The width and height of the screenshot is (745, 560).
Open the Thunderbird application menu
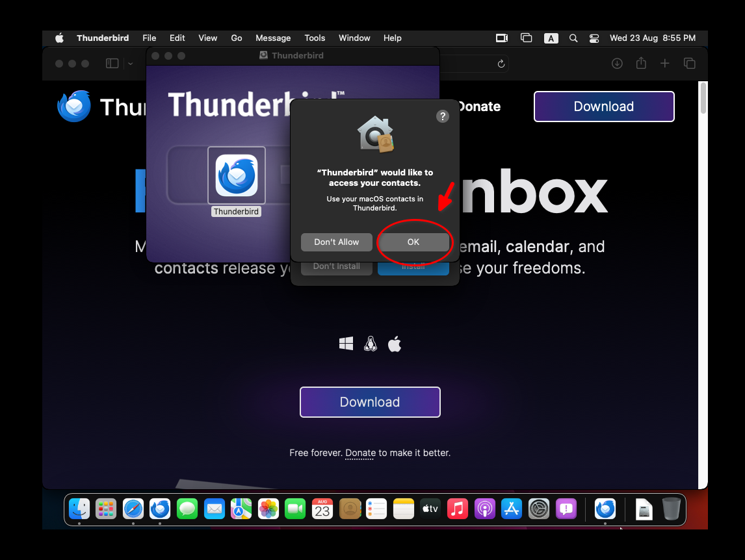(103, 38)
